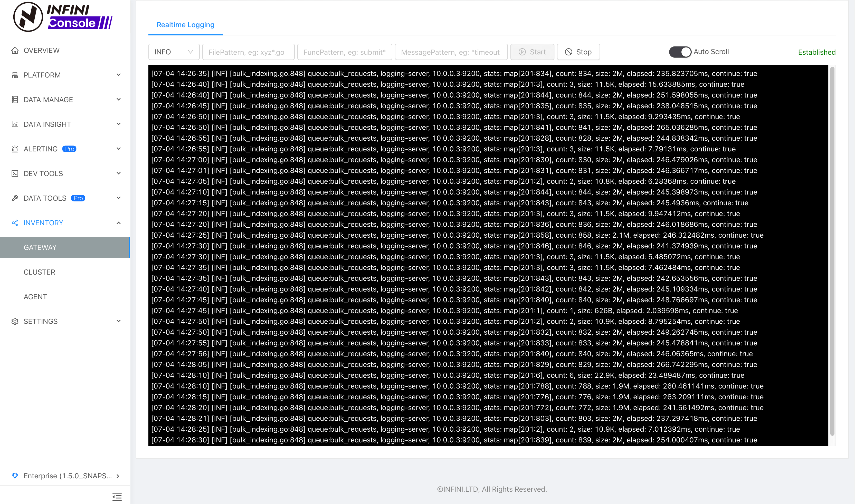This screenshot has width=855, height=504.
Task: Click the Overview home icon
Action: pyautogui.click(x=15, y=50)
